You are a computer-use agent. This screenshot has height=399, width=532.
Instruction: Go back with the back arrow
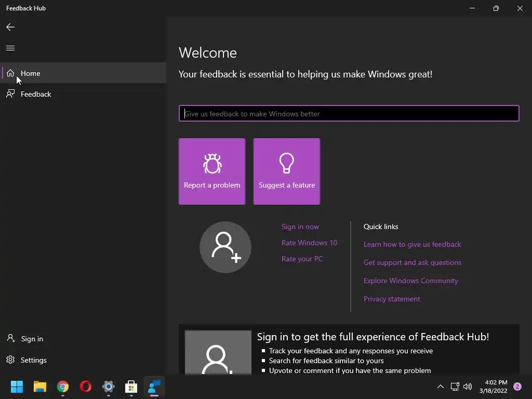(x=10, y=27)
